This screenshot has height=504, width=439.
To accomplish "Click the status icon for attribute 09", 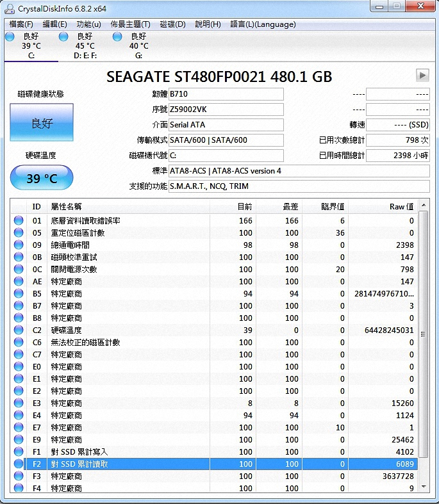I will point(19,245).
